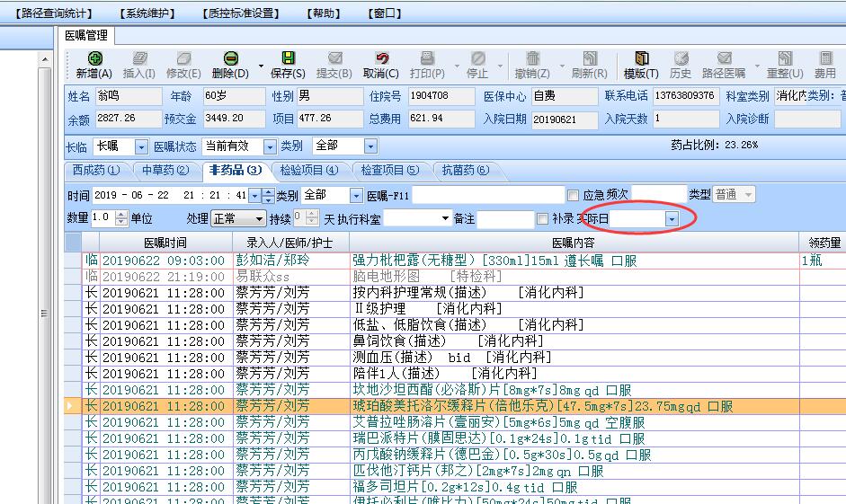Screen dimensions: 846x504
Task: Expand the 处理 正常 dropdown
Action: pyautogui.click(x=259, y=219)
